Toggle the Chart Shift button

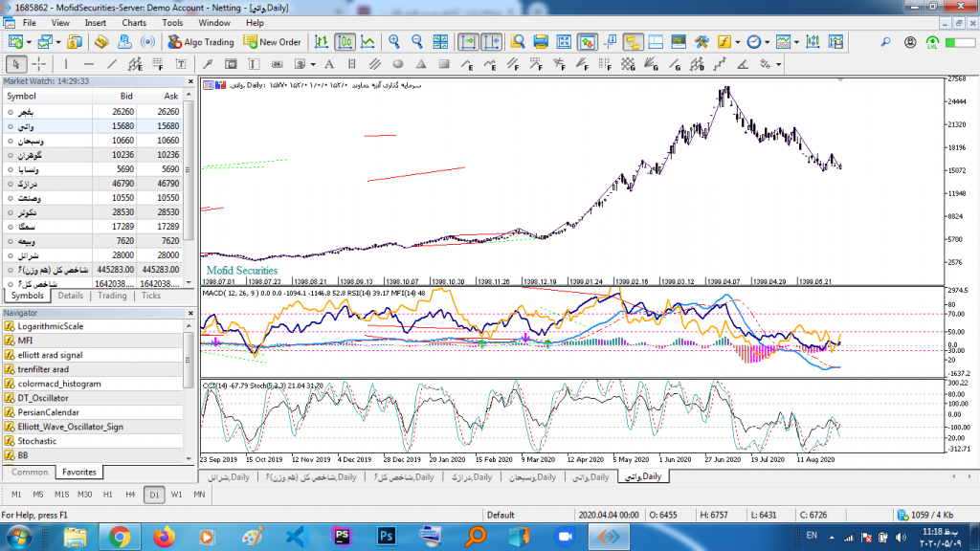click(492, 42)
